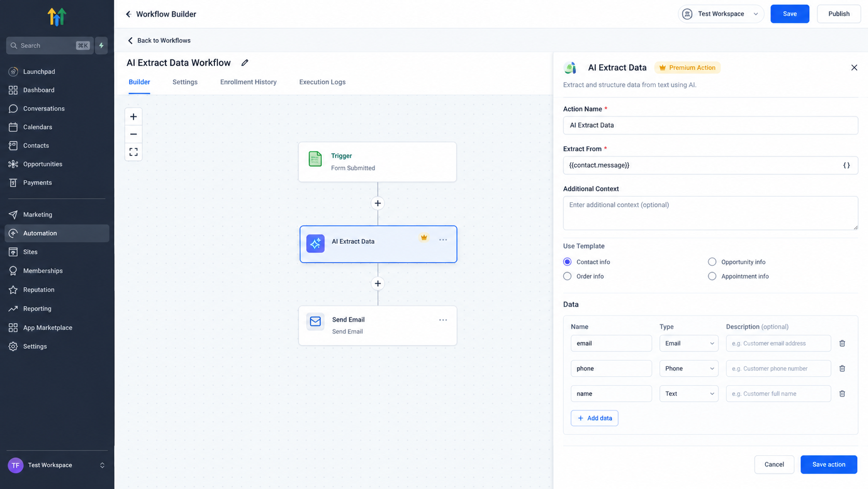Click the Save action button
This screenshot has width=868, height=489.
tap(829, 465)
